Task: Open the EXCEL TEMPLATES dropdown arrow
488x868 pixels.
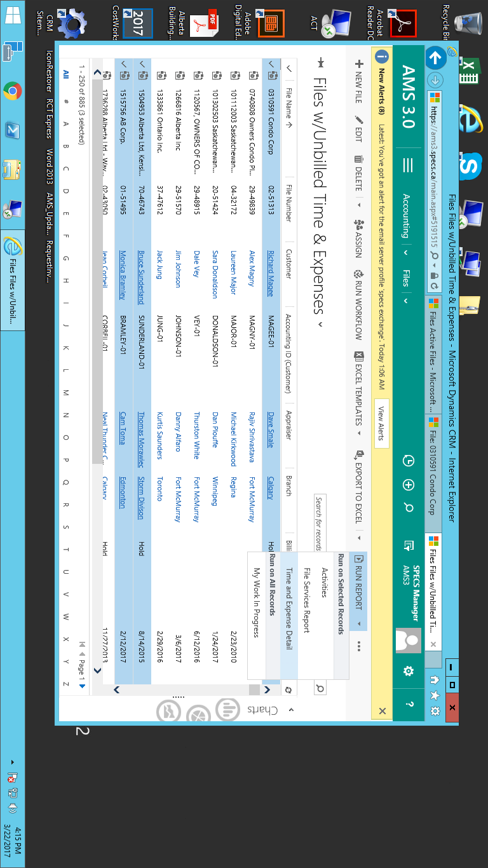Action: [x=359, y=433]
